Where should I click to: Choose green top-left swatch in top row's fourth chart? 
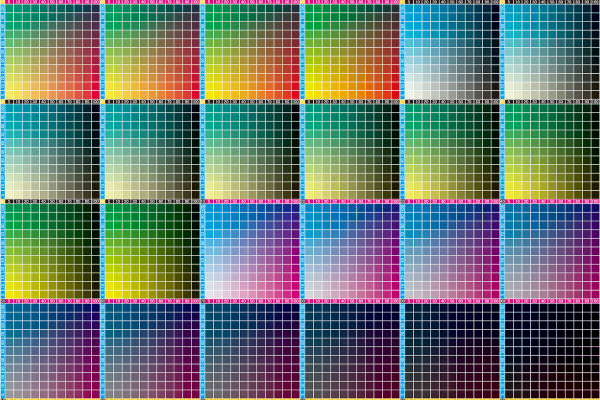click(313, 11)
